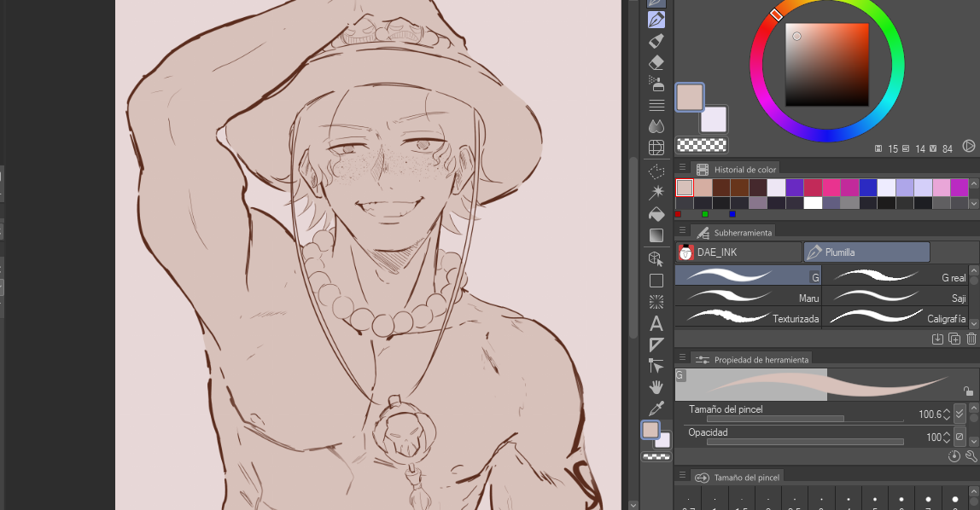The height and width of the screenshot is (510, 980).
Task: Select the Hand move tool
Action: tap(656, 387)
